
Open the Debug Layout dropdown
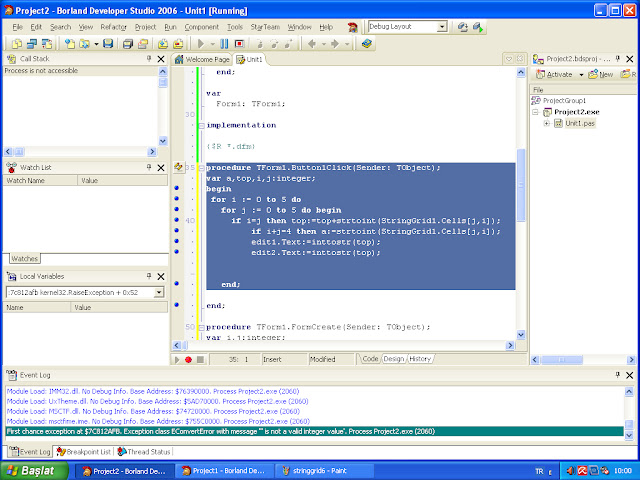pyautogui.click(x=442, y=27)
